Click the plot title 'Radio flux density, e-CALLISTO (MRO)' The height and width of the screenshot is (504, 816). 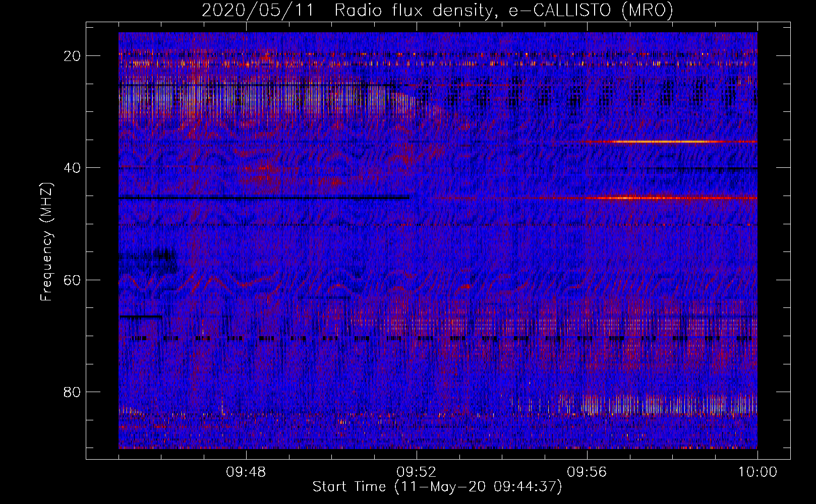pyautogui.click(x=504, y=10)
